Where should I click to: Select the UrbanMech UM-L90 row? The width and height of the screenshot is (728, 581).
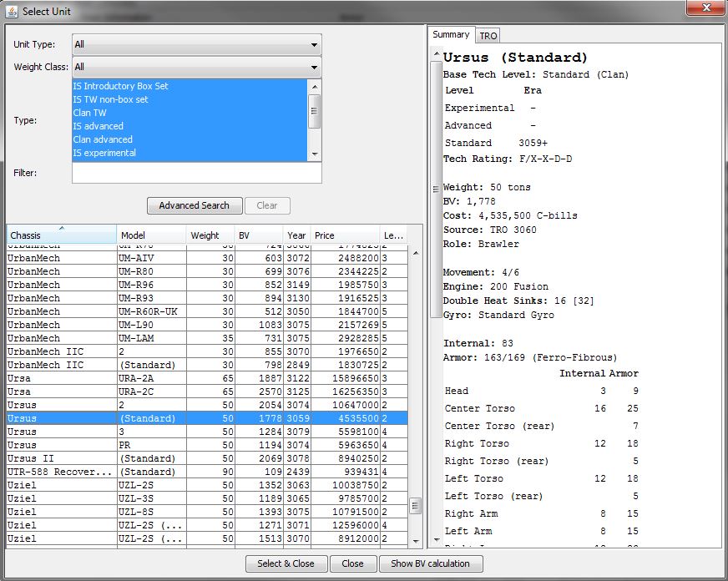point(207,325)
